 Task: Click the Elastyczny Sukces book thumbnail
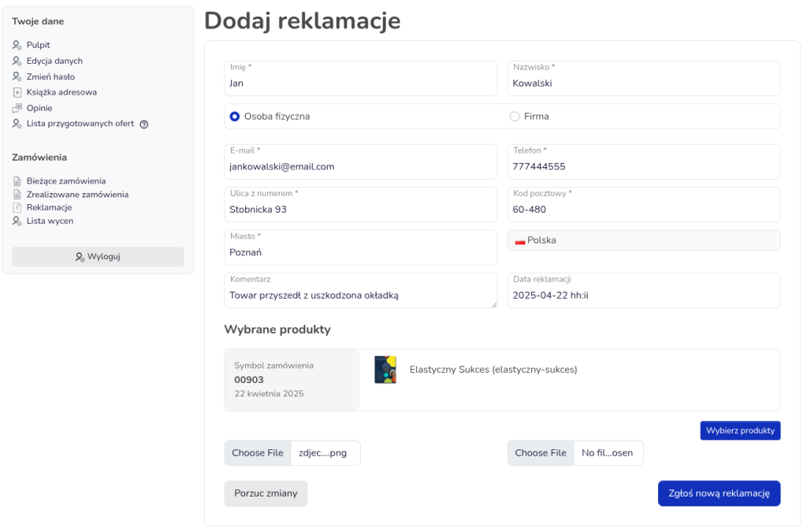pos(385,370)
